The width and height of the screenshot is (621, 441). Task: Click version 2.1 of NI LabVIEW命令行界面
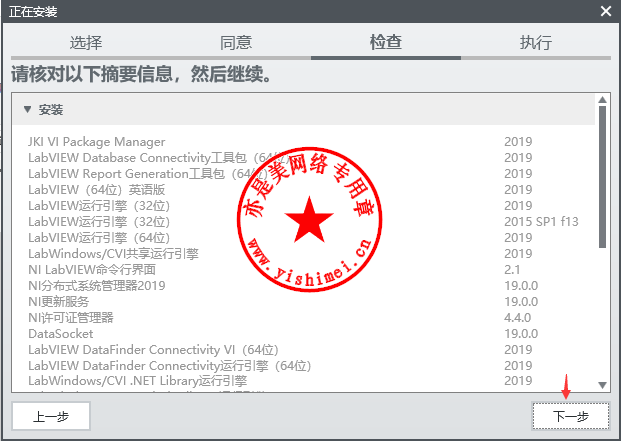coord(512,270)
